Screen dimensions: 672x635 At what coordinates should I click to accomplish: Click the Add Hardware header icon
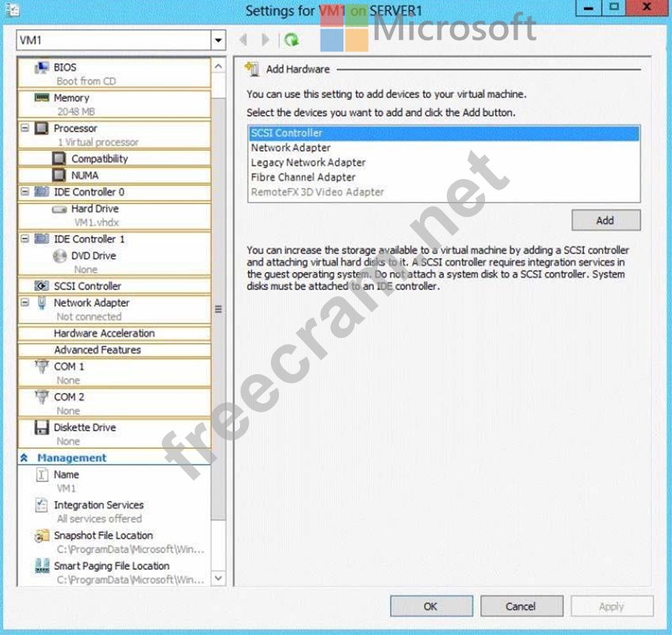tap(252, 69)
